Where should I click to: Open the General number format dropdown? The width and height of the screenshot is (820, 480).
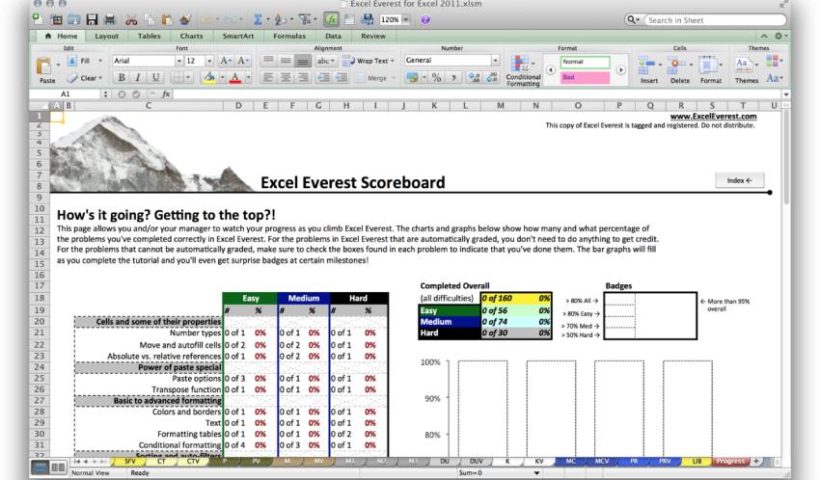pyautogui.click(x=495, y=60)
